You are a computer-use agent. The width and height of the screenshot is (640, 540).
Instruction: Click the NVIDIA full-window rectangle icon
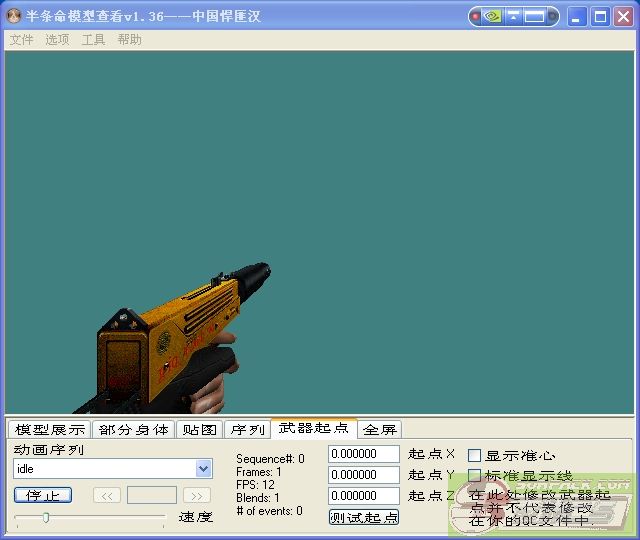tap(535, 16)
